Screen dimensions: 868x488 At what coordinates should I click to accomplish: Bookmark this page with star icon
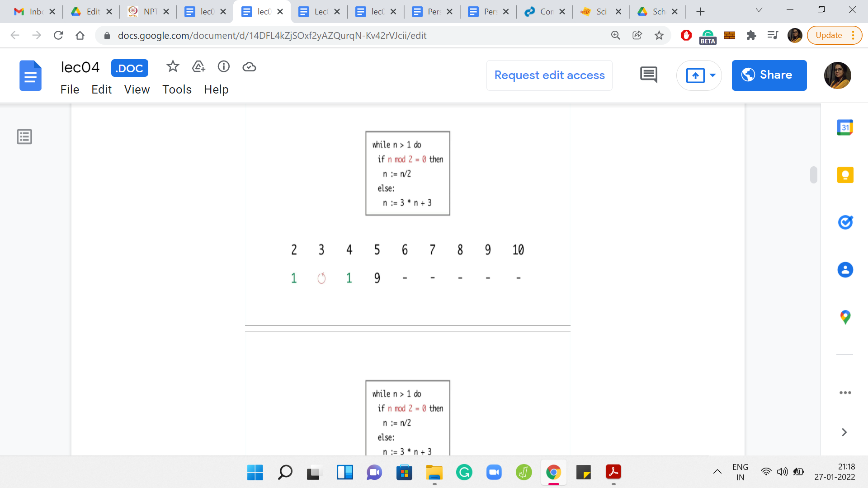(659, 35)
